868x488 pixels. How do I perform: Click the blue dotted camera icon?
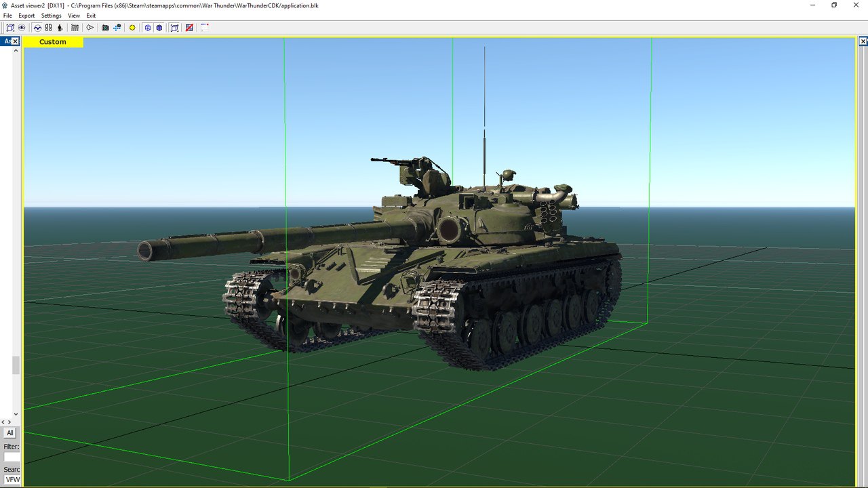(x=117, y=28)
